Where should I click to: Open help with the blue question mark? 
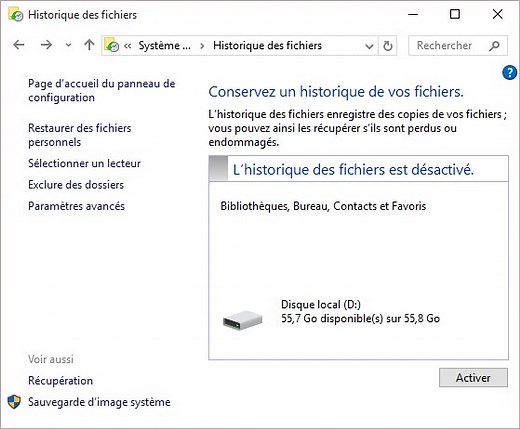(x=509, y=73)
